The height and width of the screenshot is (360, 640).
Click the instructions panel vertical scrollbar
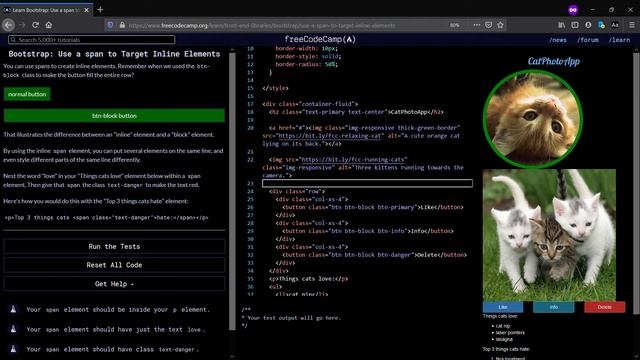tap(232, 190)
